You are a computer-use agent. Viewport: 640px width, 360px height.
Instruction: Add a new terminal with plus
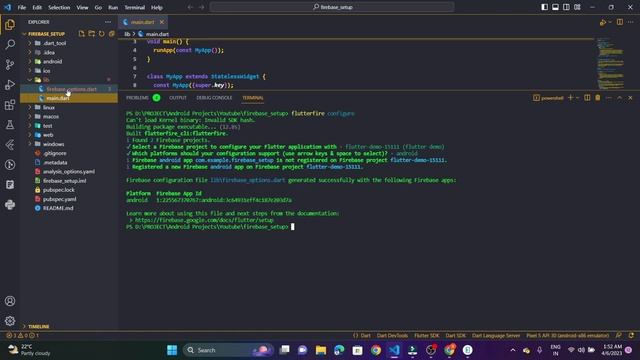click(571, 98)
